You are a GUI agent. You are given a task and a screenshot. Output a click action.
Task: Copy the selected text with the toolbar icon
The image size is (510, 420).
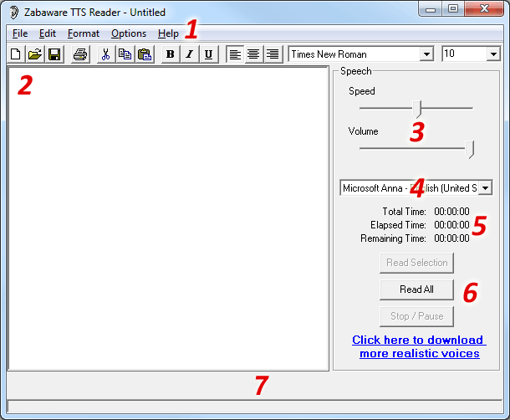pos(125,54)
